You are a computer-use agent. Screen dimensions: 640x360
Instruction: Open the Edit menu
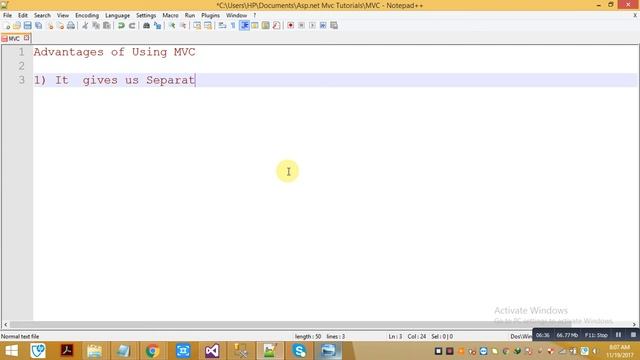pos(23,15)
